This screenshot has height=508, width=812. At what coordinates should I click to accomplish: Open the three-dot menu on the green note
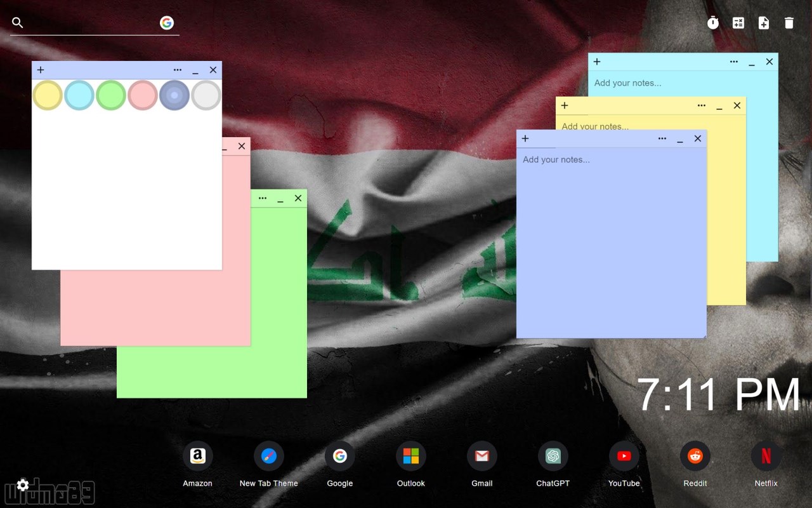[263, 198]
